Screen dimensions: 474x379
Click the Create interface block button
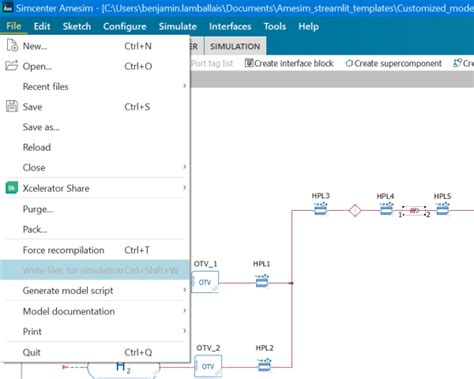(289, 63)
